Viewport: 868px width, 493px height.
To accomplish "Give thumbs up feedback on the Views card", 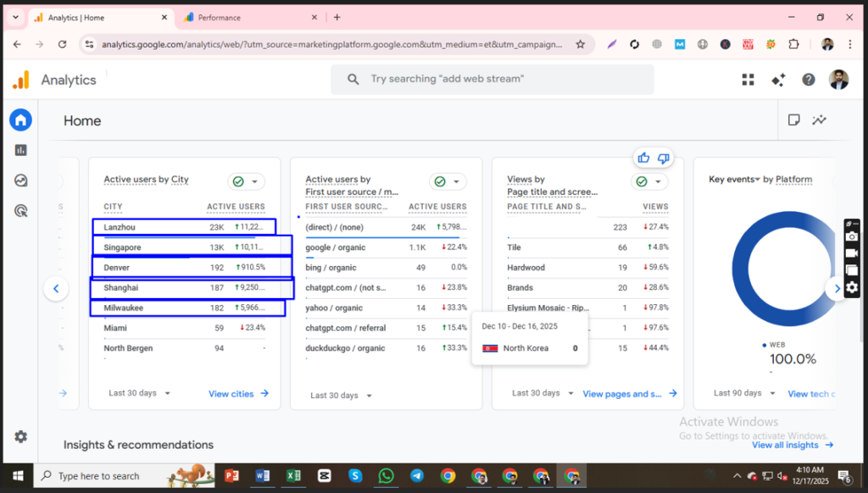I will click(643, 158).
